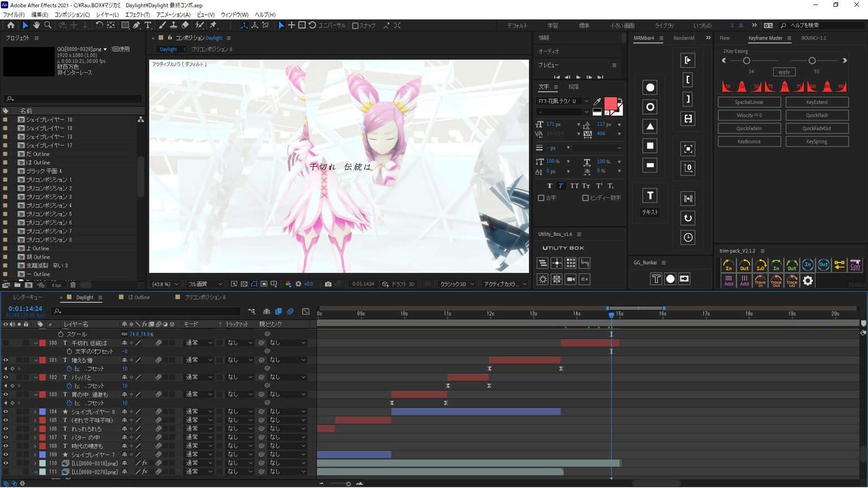Enable the 合字 checkbox
The width and height of the screenshot is (868, 488).
pyautogui.click(x=541, y=198)
